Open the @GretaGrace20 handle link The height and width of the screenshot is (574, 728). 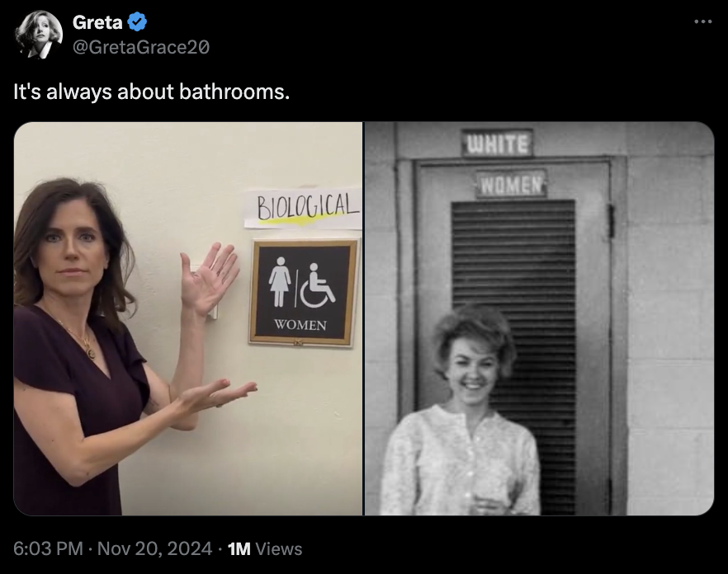(141, 47)
